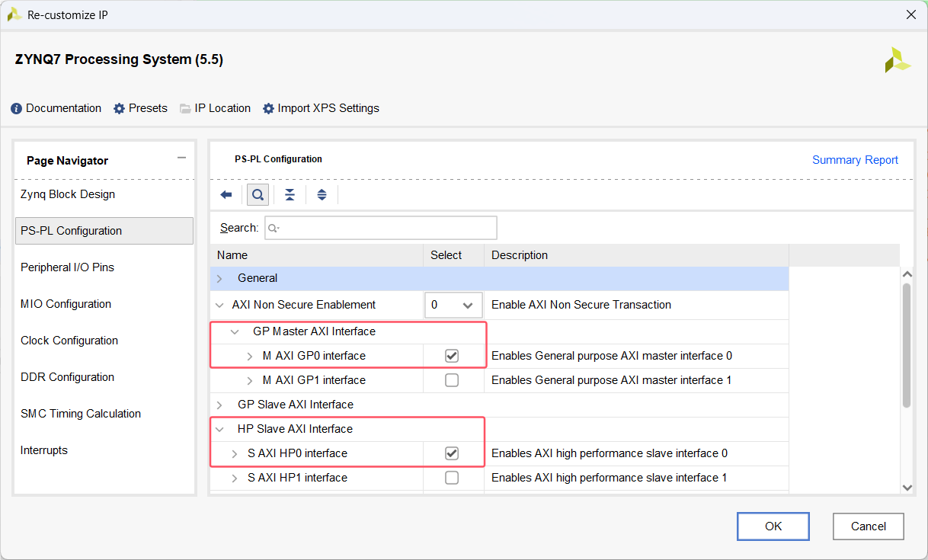Click 'Enables General purpose AXI master interface 1'
This screenshot has width=928, height=560.
click(x=612, y=380)
